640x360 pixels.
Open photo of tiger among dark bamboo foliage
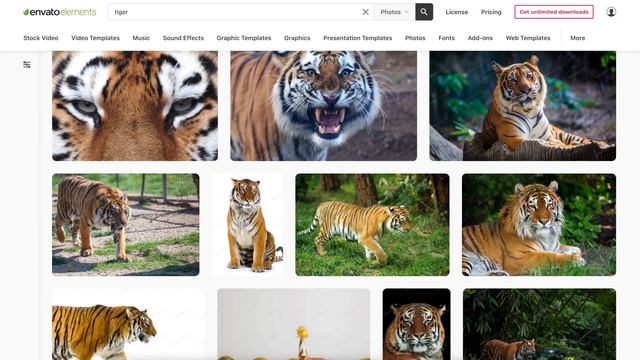[540, 324]
